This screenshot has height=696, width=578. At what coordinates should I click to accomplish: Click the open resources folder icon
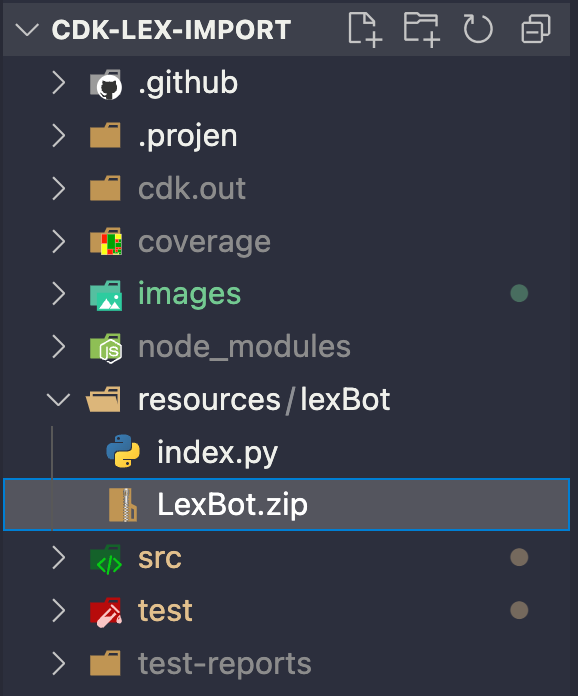[x=103, y=399]
